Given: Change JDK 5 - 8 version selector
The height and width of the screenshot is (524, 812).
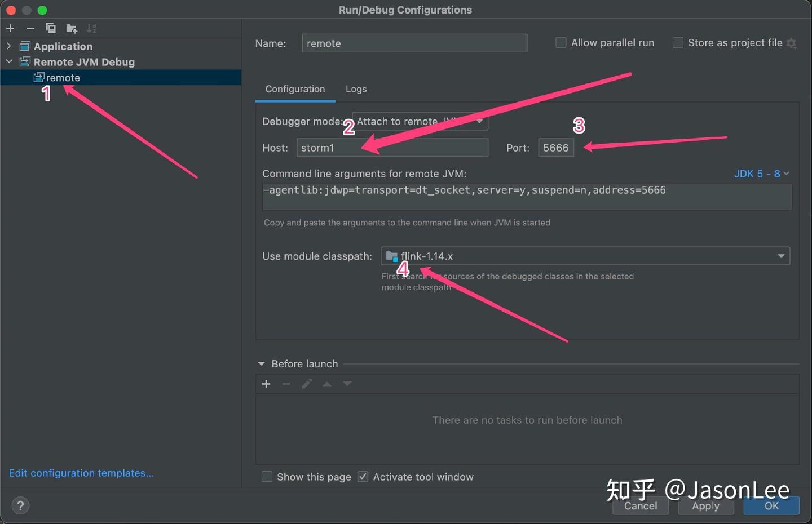Looking at the screenshot, I should [x=762, y=174].
